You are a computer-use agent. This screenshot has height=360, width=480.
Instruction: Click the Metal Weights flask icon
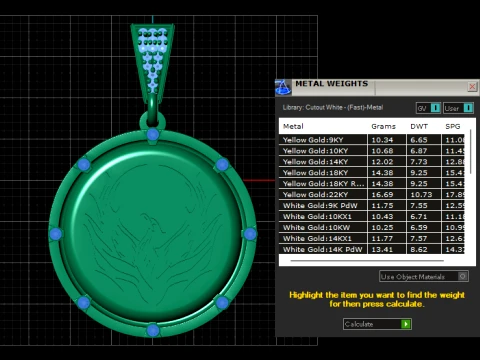[283, 88]
